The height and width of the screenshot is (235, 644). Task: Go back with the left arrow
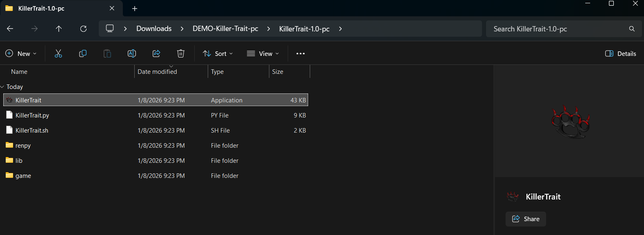10,29
